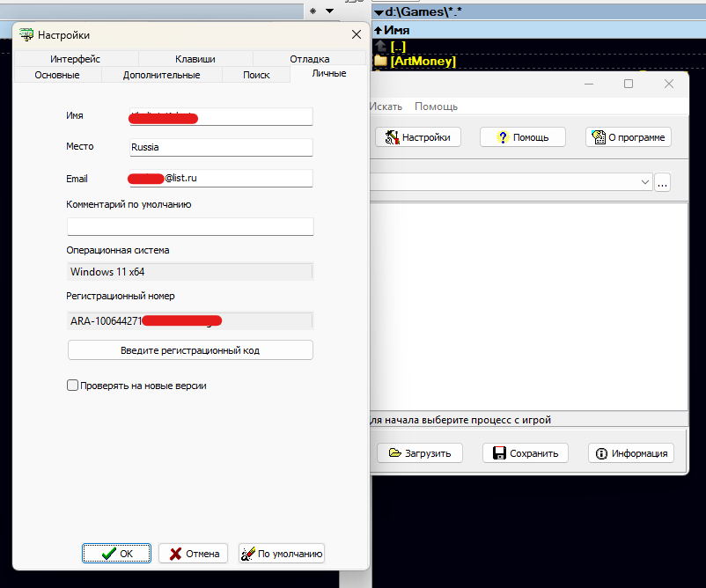Click the Введите регистрационный код button
This screenshot has height=588, width=706.
point(190,350)
